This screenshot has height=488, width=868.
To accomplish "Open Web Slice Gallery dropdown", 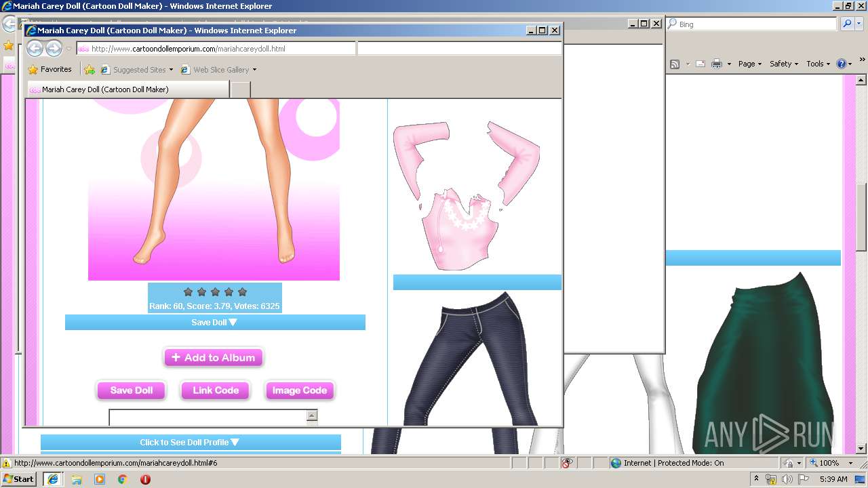I will click(x=218, y=69).
